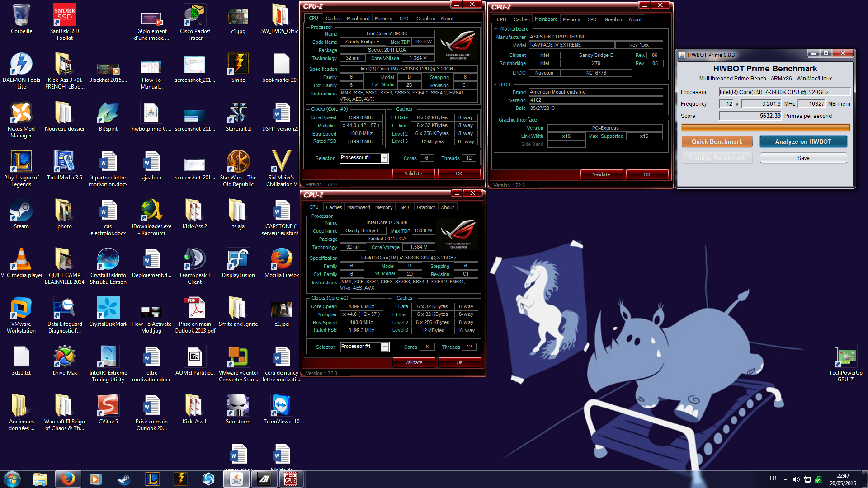The width and height of the screenshot is (868, 488).
Task: Click ROG CPU-Z taskbar icon
Action: pos(291,479)
